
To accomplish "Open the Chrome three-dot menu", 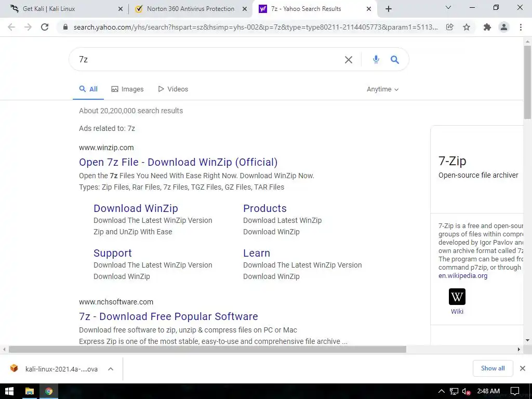I will click(521, 27).
